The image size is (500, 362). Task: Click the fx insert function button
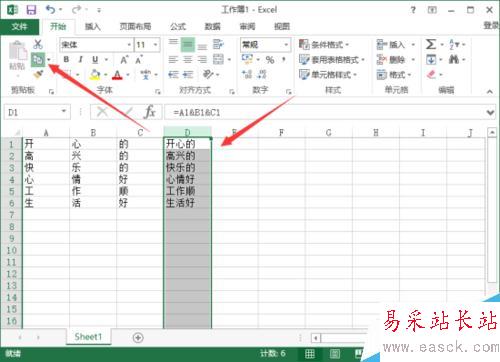click(x=150, y=112)
